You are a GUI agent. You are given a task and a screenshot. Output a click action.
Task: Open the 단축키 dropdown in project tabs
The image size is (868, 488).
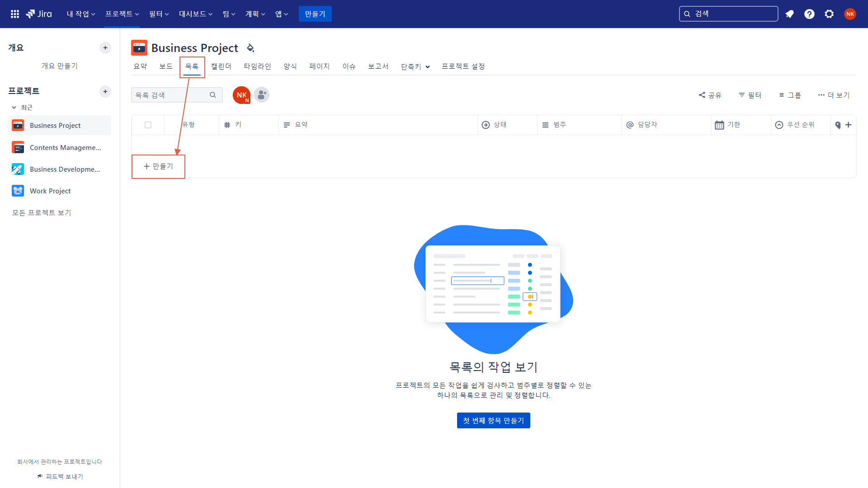[x=415, y=66]
